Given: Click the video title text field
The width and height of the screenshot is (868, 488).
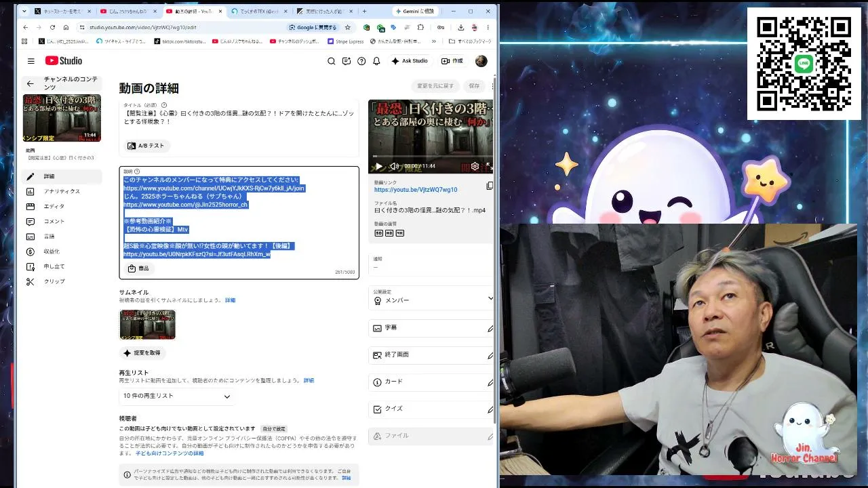Looking at the screenshot, I should [x=239, y=117].
